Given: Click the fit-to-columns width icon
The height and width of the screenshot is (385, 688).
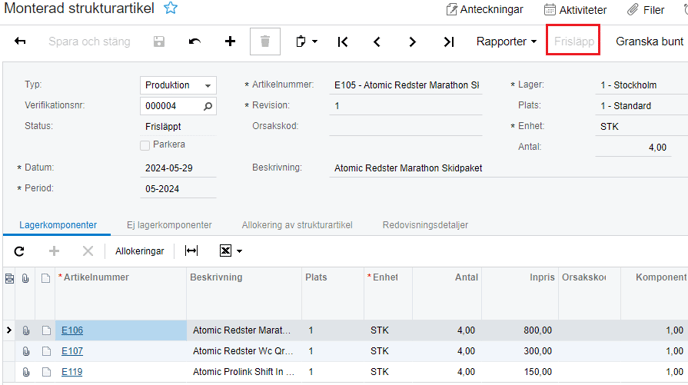Looking at the screenshot, I should click(x=191, y=251).
